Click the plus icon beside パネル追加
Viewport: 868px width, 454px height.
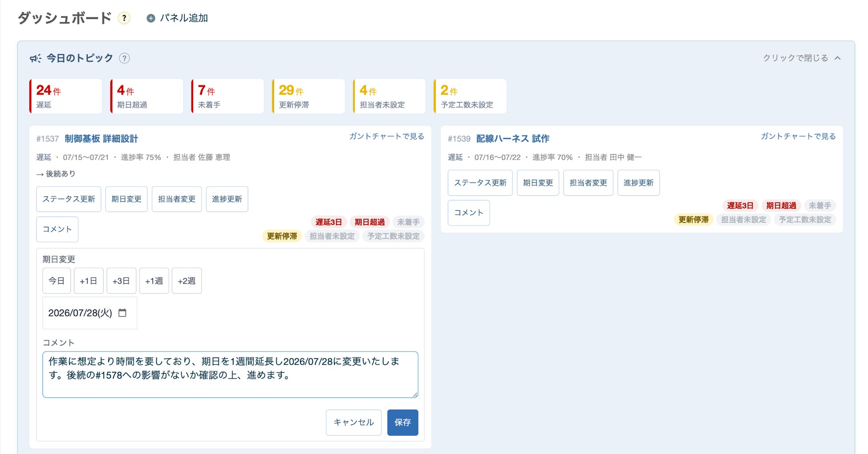(x=151, y=18)
